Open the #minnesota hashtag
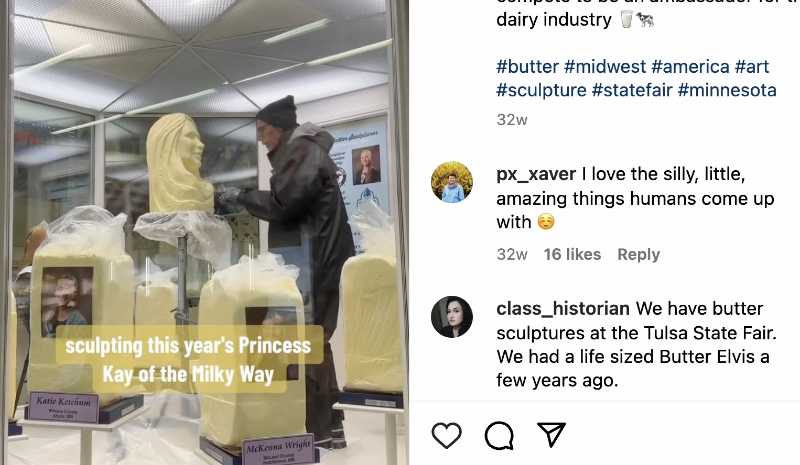800x465 pixels. [727, 90]
